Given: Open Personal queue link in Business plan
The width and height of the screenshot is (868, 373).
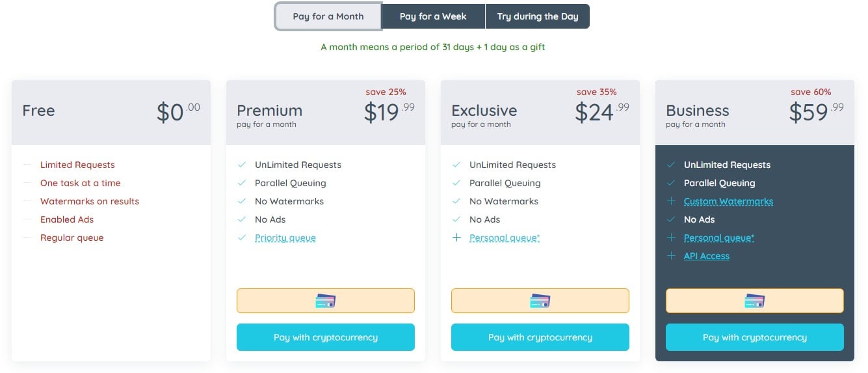Looking at the screenshot, I should click(718, 238).
